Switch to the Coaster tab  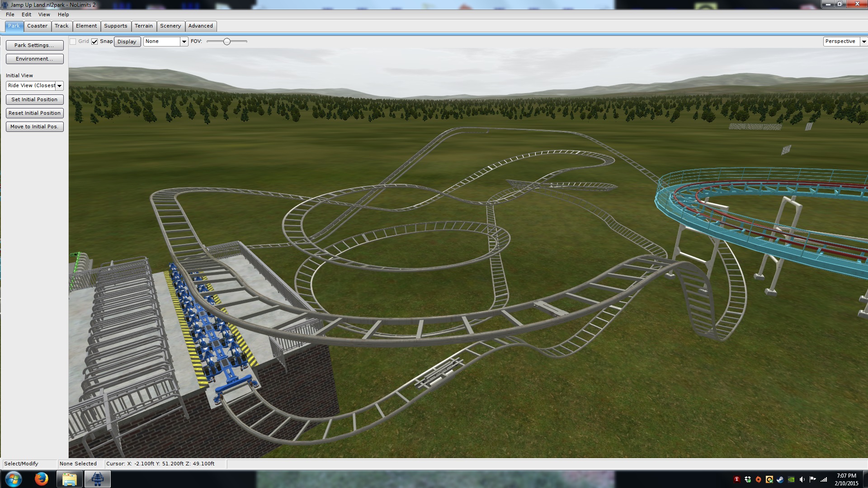[x=37, y=26]
